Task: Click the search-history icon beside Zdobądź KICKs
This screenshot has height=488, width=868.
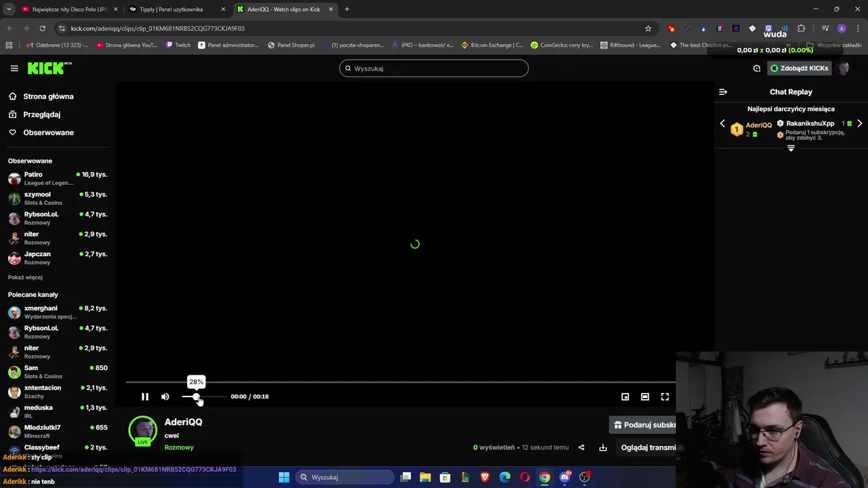Action: coord(757,68)
